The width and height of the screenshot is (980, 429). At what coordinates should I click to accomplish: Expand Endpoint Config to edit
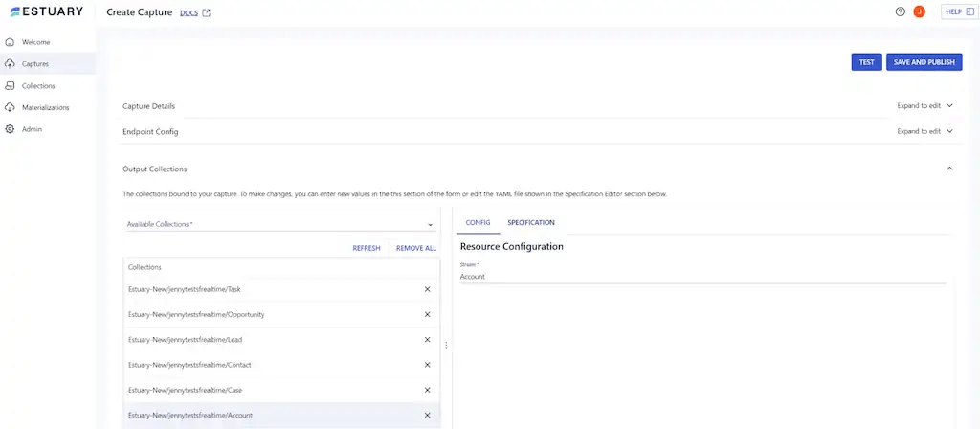[x=925, y=131]
